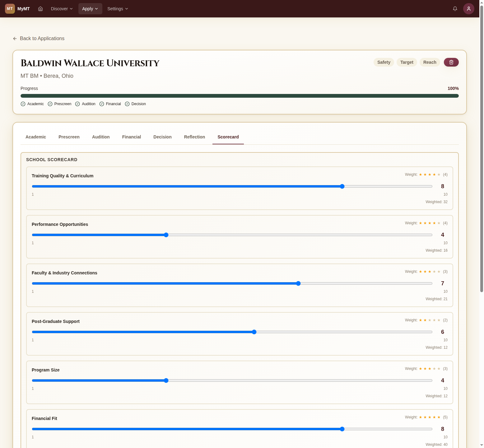This screenshot has height=448, width=484.
Task: Open the user profile avatar
Action: [468, 9]
